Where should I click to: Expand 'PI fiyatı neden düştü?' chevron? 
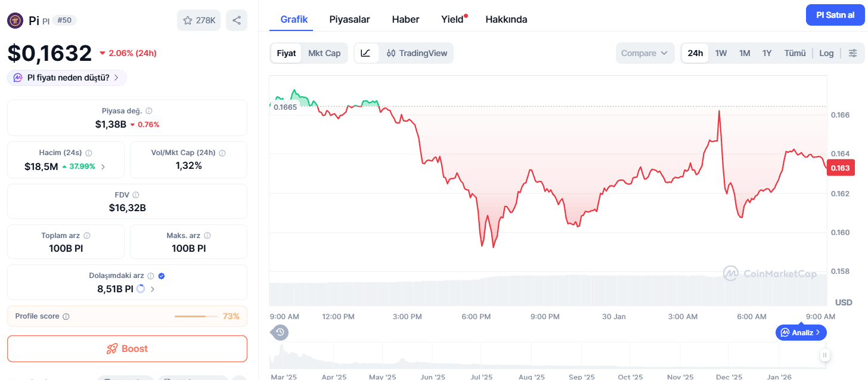pyautogui.click(x=116, y=78)
